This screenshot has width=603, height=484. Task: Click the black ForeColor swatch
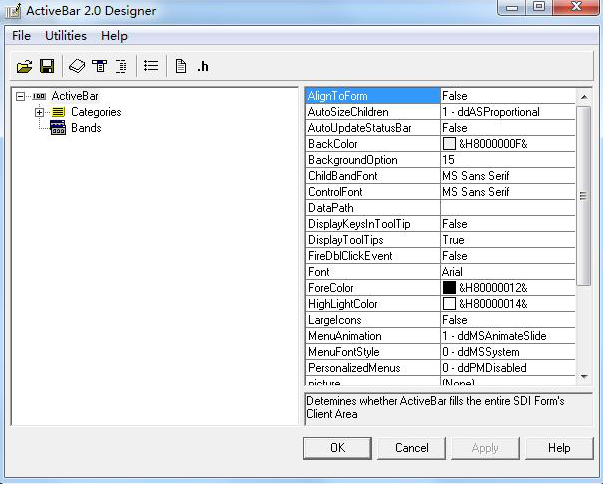pyautogui.click(x=449, y=288)
